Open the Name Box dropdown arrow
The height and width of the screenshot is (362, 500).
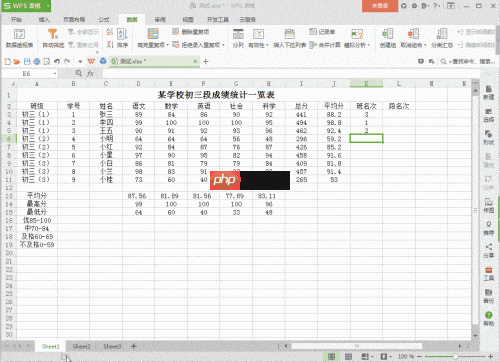(55, 73)
